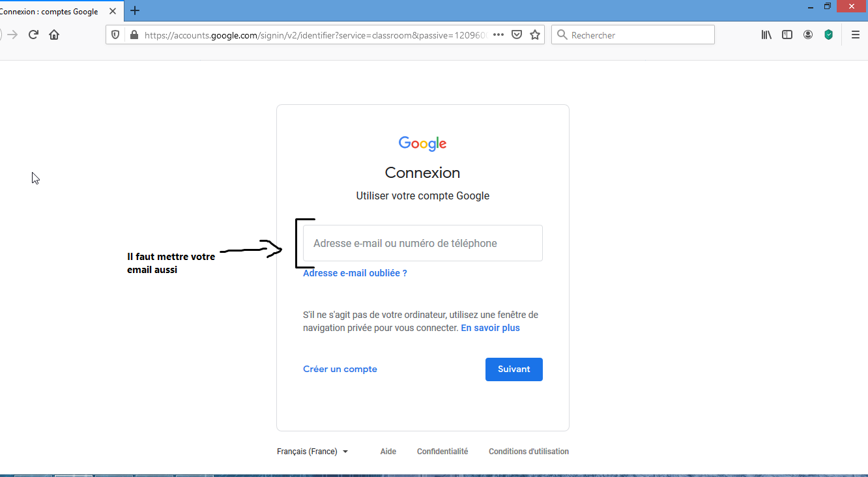868x477 pixels.
Task: Open a new tab with plus button
Action: click(x=135, y=10)
